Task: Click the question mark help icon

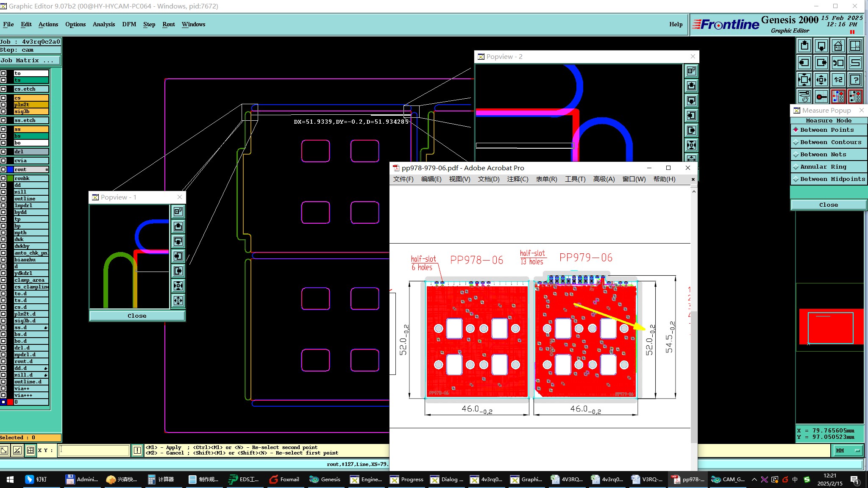Action: (855, 80)
